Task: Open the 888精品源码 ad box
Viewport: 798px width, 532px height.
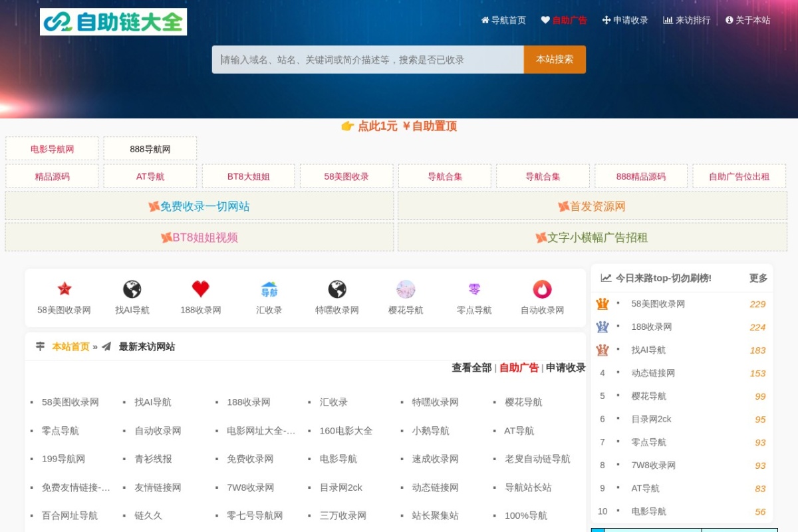Action: tap(641, 176)
